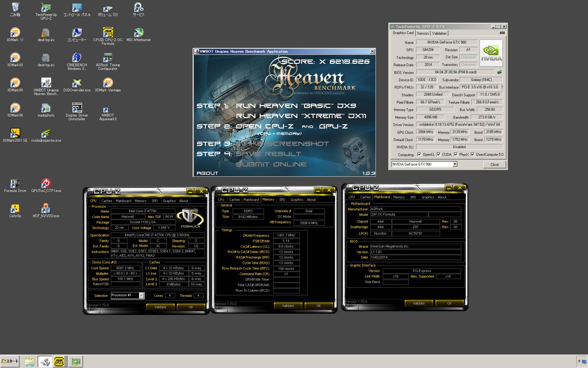
Task: Open Formula Drive shortcut
Action: (x=15, y=185)
